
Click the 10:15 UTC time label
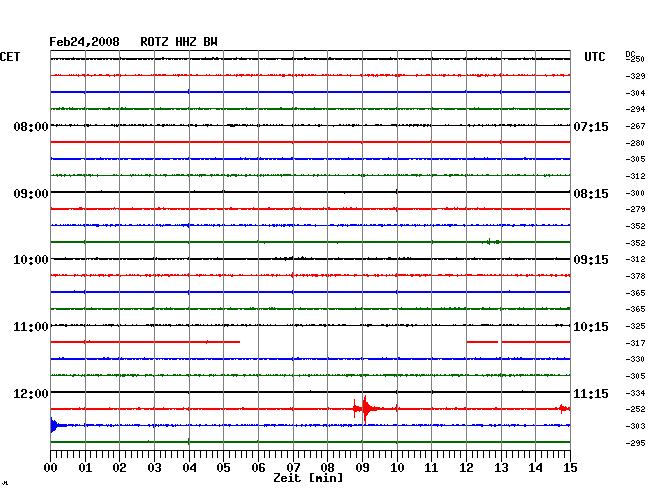click(x=591, y=327)
